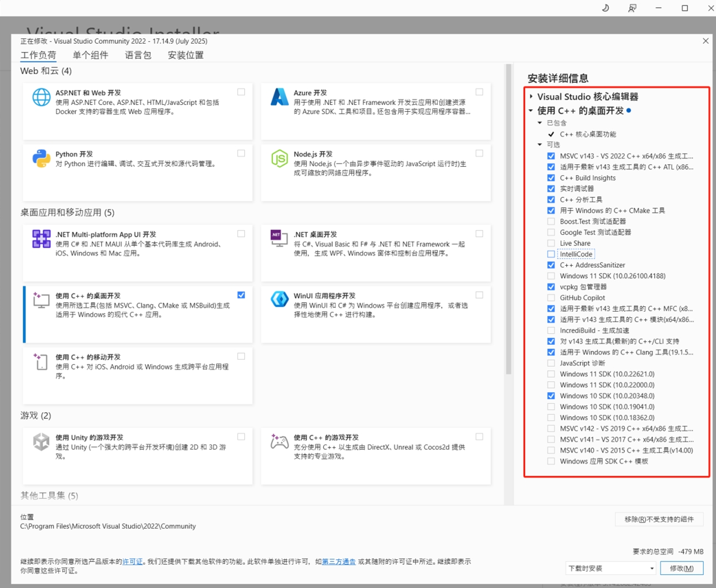Click the WinUI application development icon
Viewport: 716px width, 588px height.
(280, 300)
